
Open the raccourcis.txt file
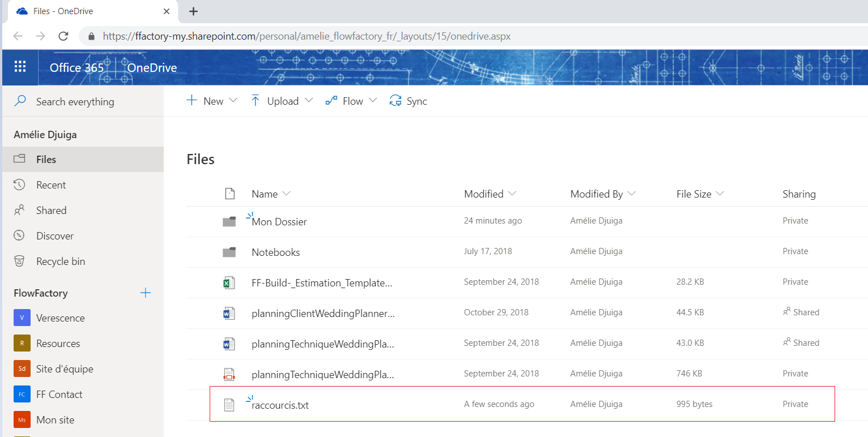280,405
